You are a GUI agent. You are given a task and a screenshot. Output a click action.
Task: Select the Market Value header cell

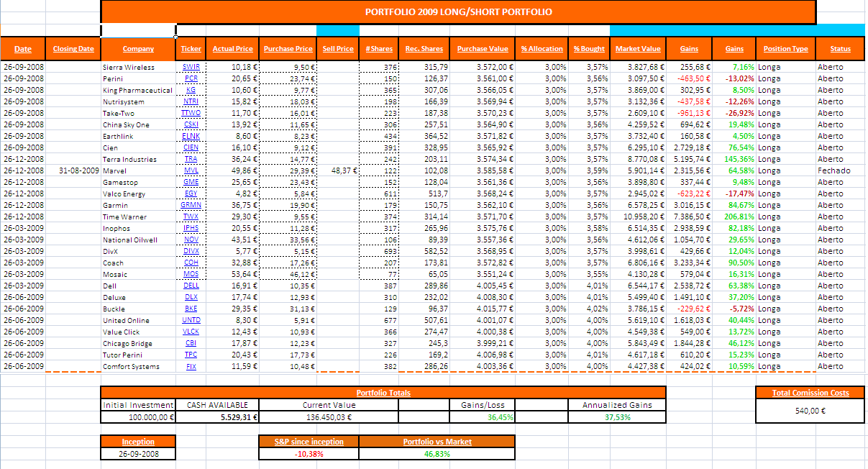(x=638, y=49)
